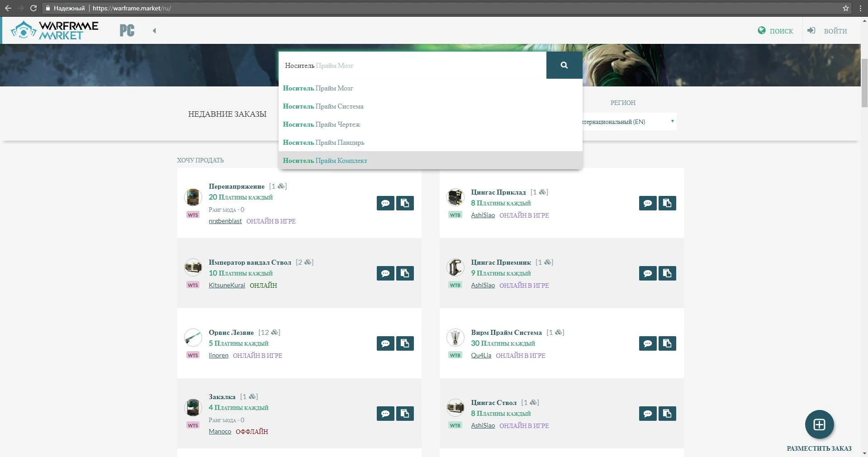This screenshot has height=457, width=868.
Task: Open the Цингас Приемник item title
Action: [x=501, y=262]
